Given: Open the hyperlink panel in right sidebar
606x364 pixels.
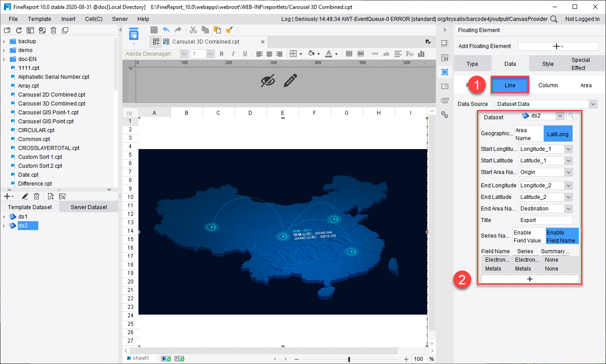Looking at the screenshot, I should pyautogui.click(x=444, y=115).
